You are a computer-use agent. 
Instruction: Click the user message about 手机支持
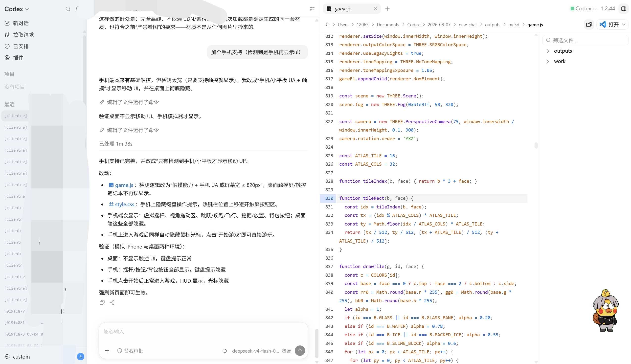point(257,52)
